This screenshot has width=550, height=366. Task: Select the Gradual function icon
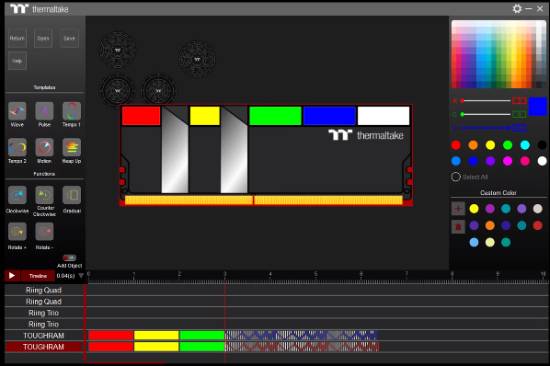(x=72, y=195)
